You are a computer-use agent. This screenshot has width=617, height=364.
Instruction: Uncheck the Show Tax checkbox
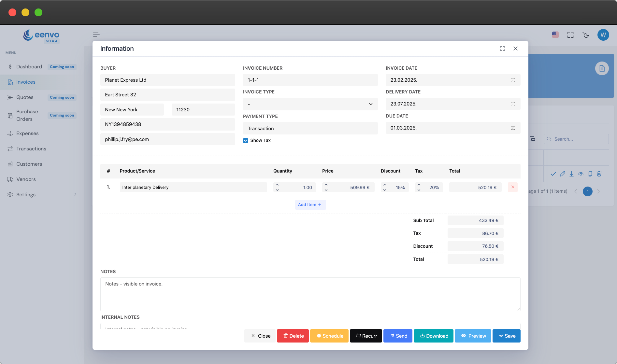click(x=246, y=141)
